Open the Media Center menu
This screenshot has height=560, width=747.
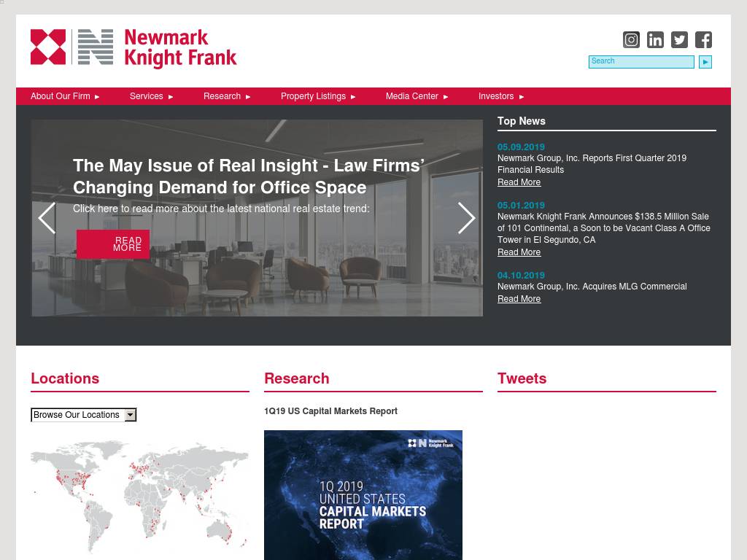point(417,96)
